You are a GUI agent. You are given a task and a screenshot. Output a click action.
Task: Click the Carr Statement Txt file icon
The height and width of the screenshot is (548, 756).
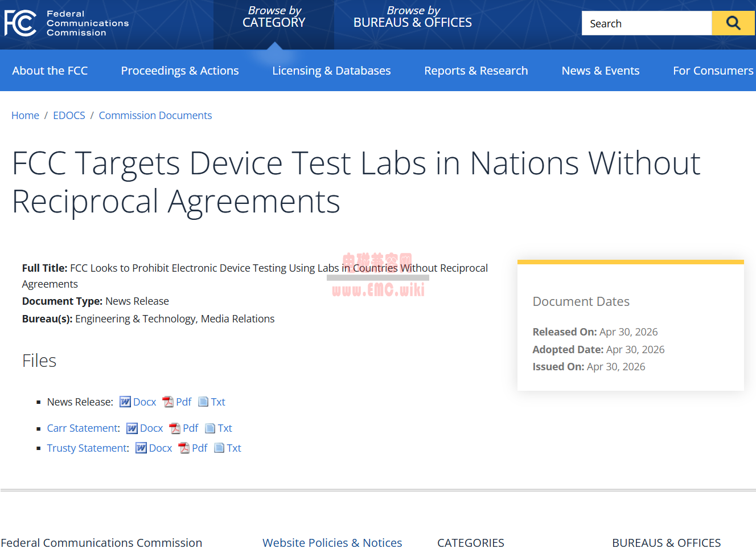pos(210,428)
